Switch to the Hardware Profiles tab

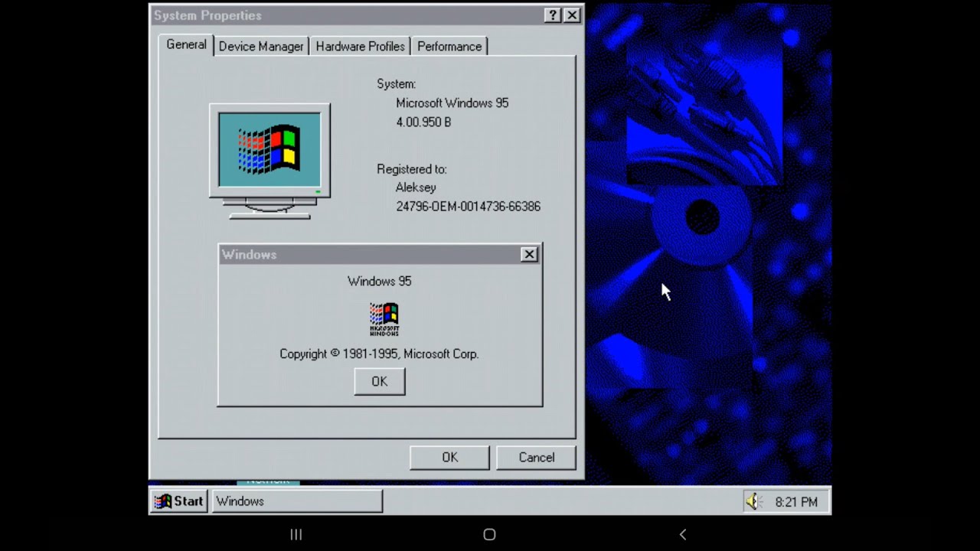pyautogui.click(x=360, y=47)
